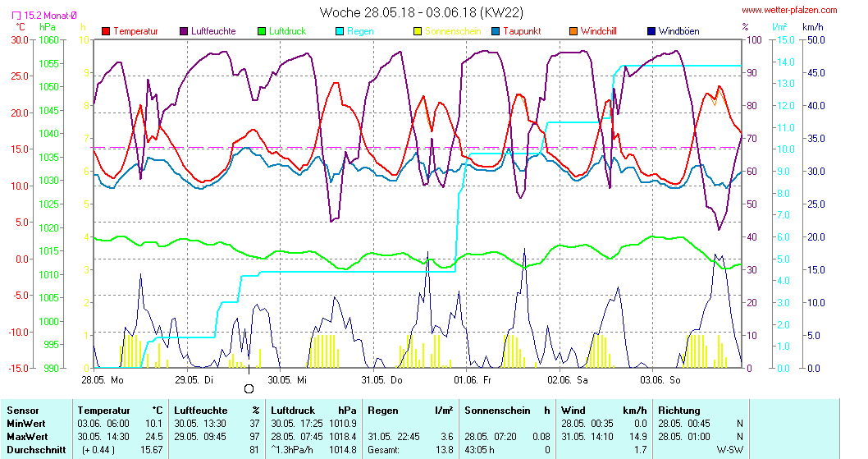Click the km/h axis unit label
Viewport: 868px width, 459px height.
(813, 27)
